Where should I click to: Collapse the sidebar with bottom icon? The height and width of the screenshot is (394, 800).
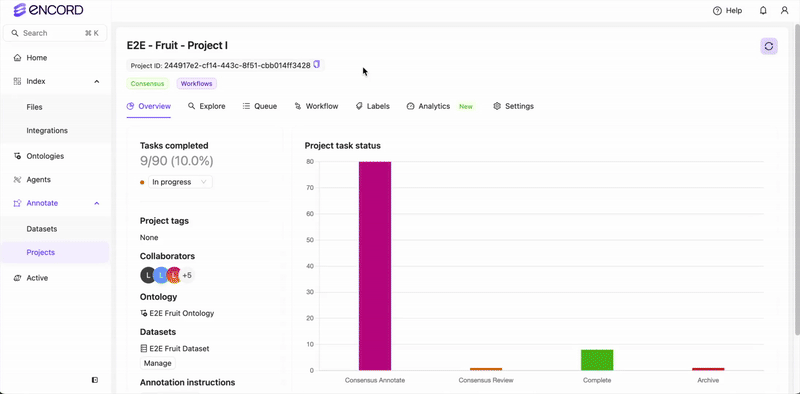coord(95,380)
